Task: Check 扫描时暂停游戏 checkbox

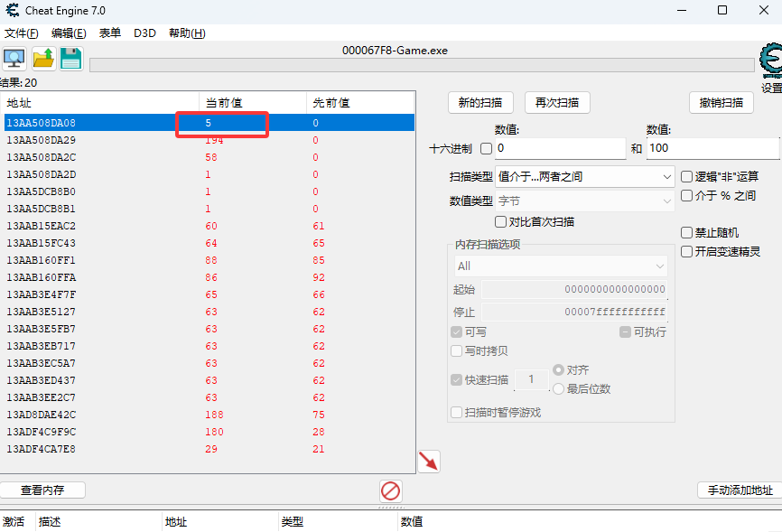Action: click(456, 412)
